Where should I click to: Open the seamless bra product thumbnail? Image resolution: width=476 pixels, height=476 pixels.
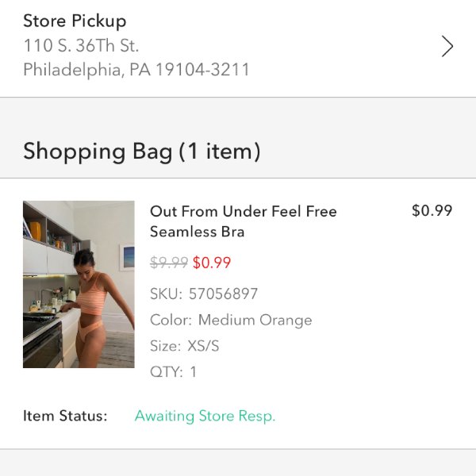79,284
